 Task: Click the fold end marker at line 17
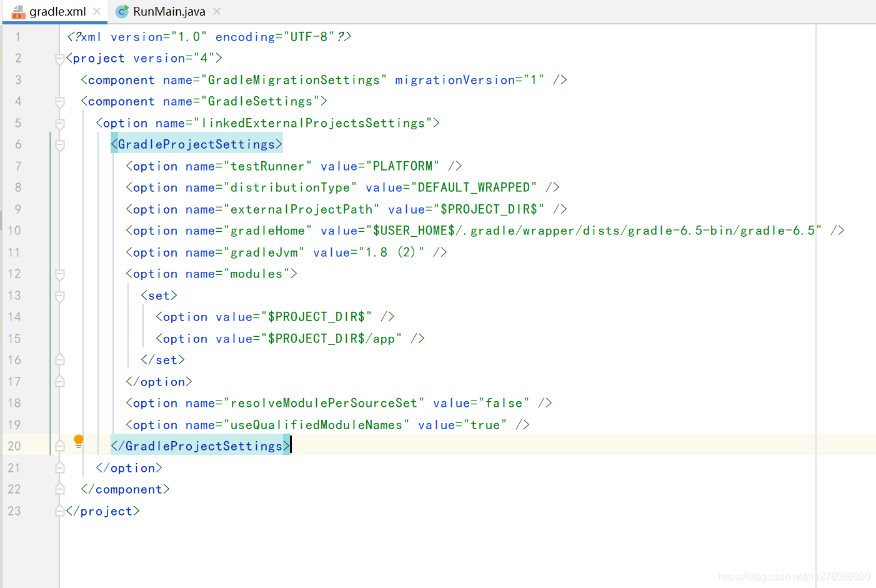[x=60, y=381]
